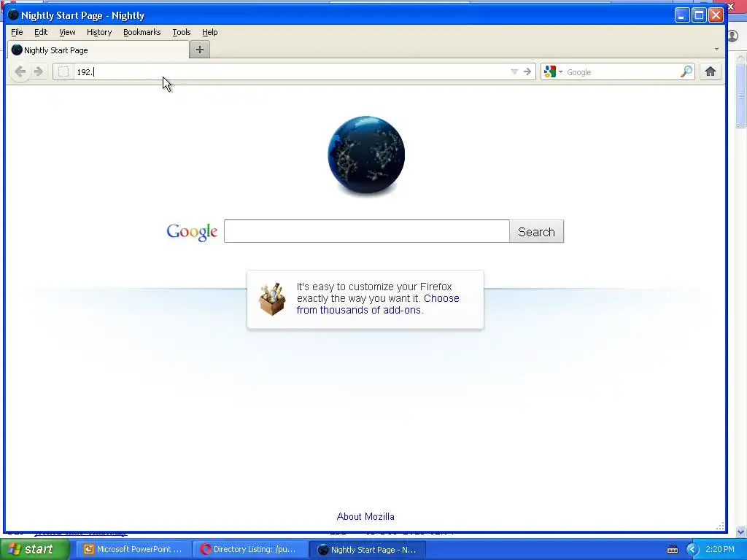Click the Nightly globe logo
This screenshot has height=560, width=747.
[366, 155]
